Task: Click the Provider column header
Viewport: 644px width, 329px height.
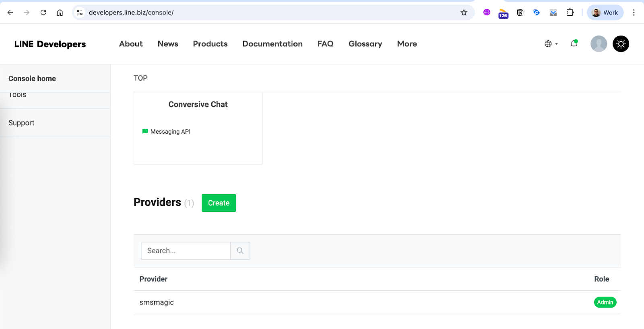Action: click(153, 279)
